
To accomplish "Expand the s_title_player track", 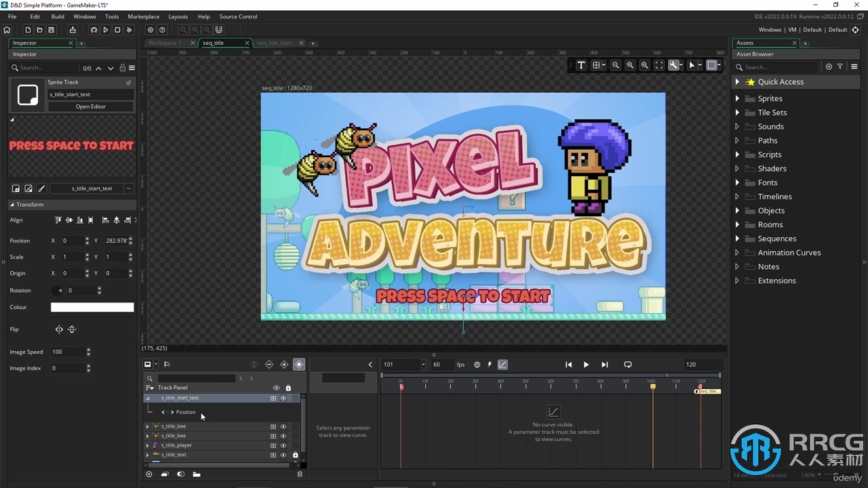I will coord(148,445).
